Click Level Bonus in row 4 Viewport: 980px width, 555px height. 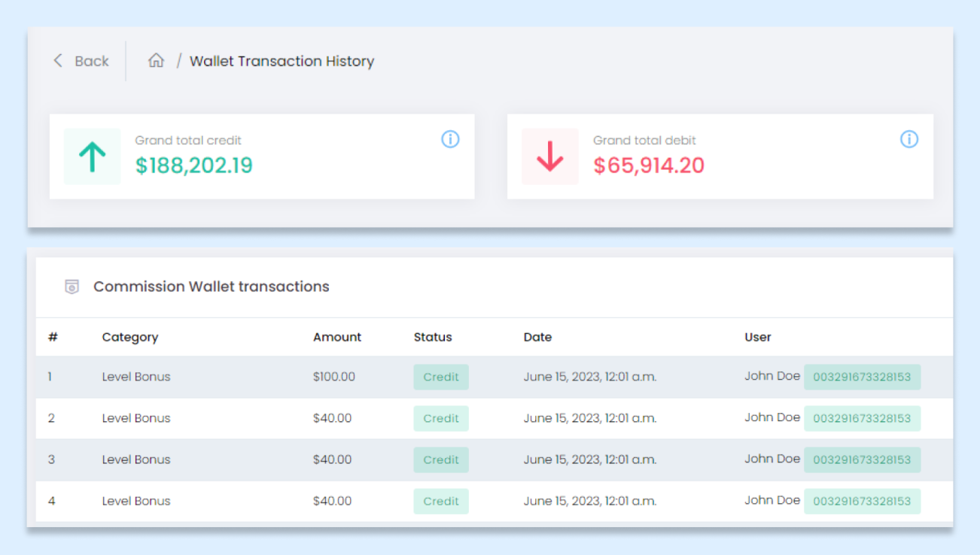[x=136, y=501]
